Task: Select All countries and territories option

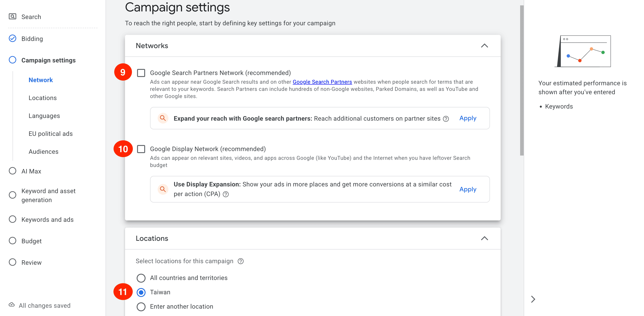Action: tap(141, 278)
